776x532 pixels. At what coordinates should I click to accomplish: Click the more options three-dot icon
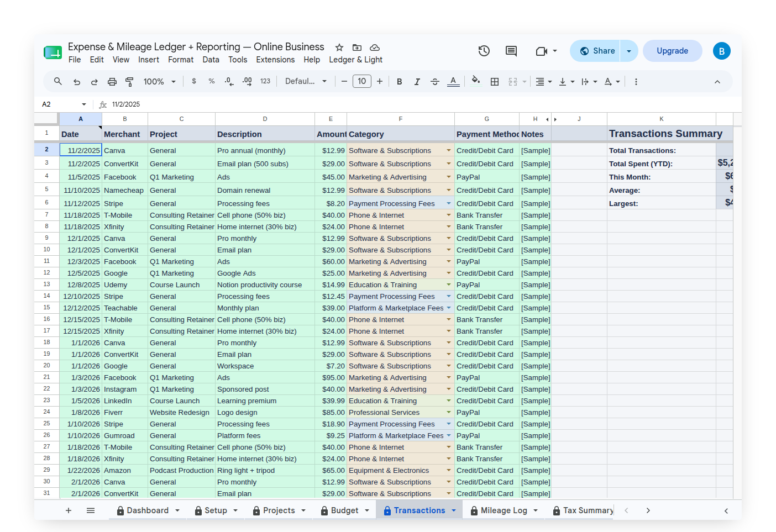click(x=636, y=82)
